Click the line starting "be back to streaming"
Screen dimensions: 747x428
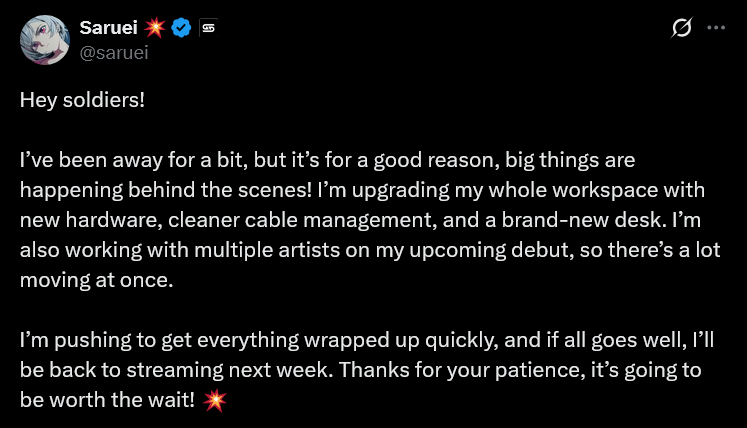tap(361, 370)
